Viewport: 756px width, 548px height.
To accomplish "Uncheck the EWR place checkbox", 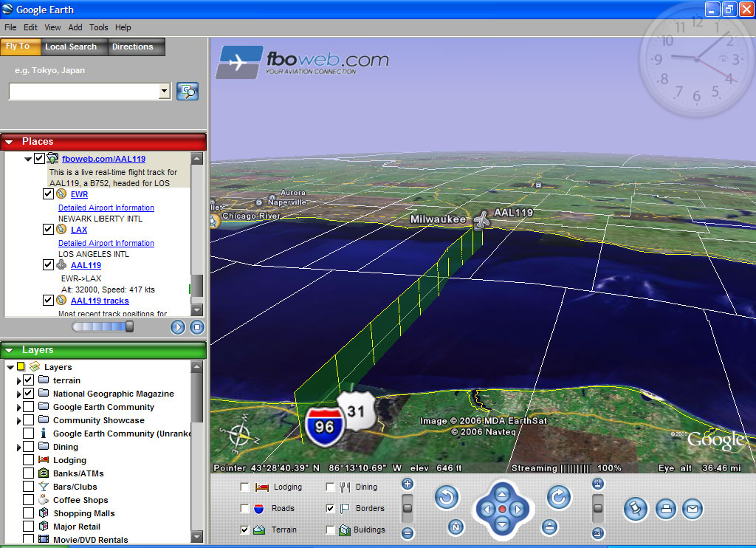I will [48, 194].
